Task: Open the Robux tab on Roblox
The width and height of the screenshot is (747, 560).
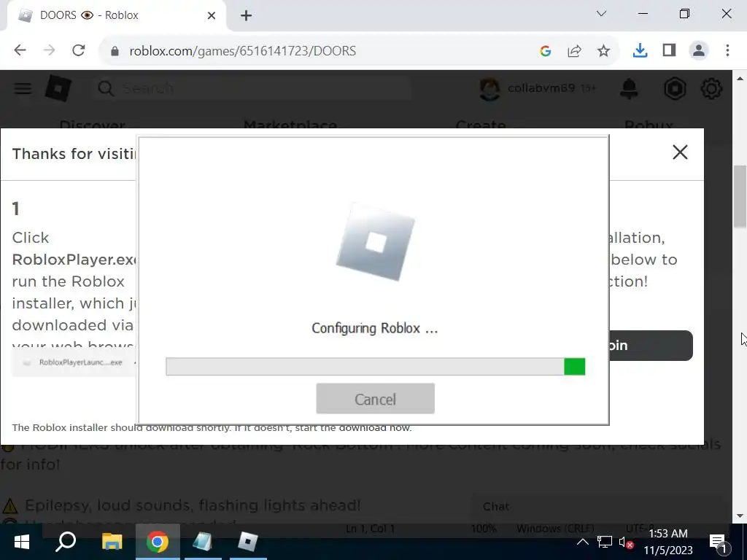Action: [x=649, y=124]
